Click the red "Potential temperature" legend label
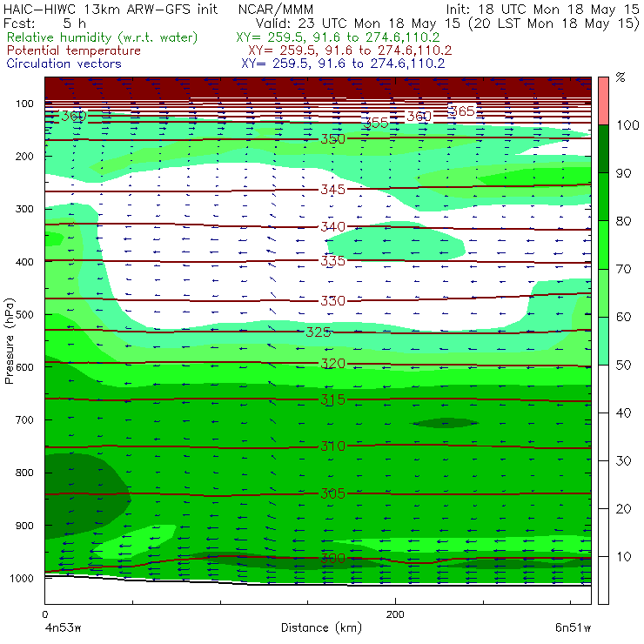Image resolution: width=644 pixels, height=644 pixels. 73,50
